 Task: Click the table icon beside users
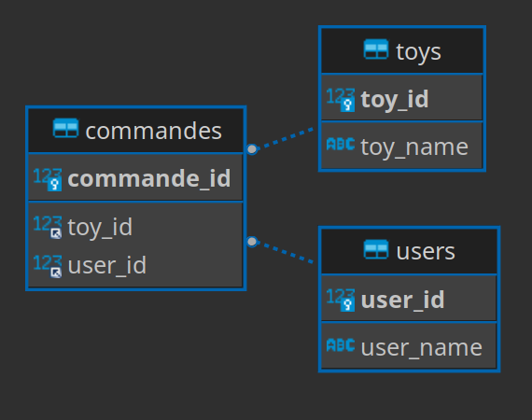coord(376,249)
